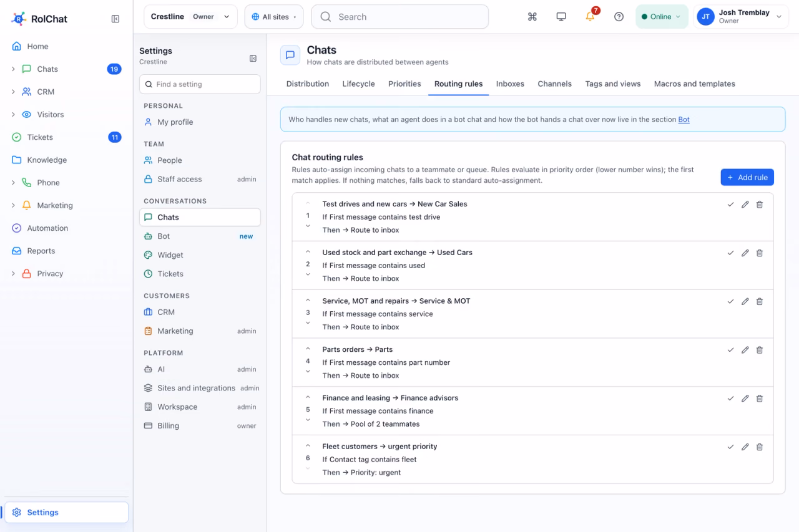Switch to the Inboxes tab
This screenshot has width=799, height=532.
(x=510, y=84)
